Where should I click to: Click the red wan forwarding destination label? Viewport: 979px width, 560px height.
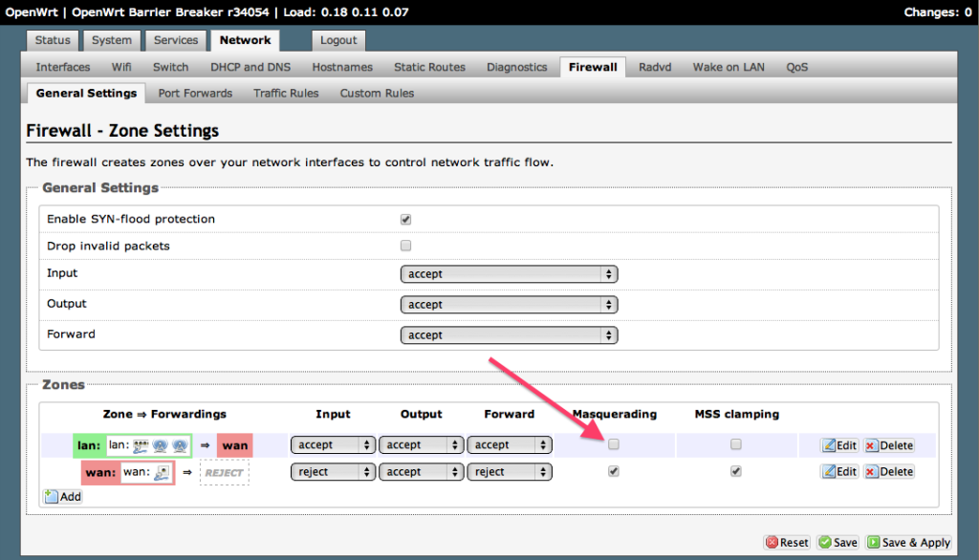point(234,445)
